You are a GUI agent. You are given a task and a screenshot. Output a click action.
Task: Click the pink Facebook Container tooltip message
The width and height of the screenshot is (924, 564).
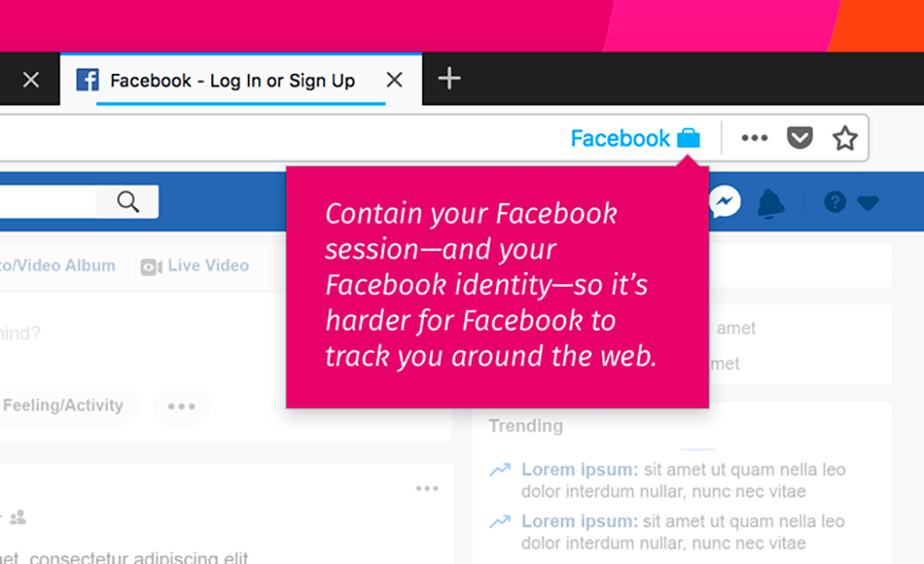coord(497,287)
